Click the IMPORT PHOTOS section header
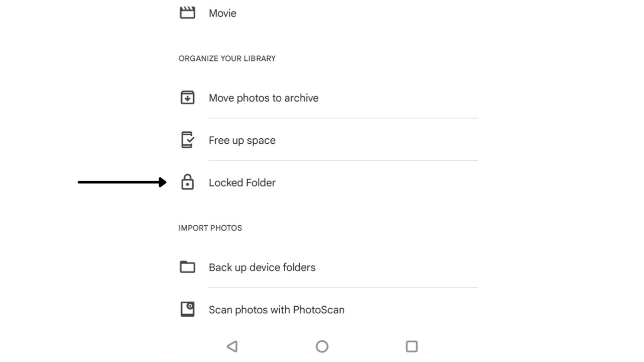This screenshot has height=362, width=644. (x=210, y=228)
